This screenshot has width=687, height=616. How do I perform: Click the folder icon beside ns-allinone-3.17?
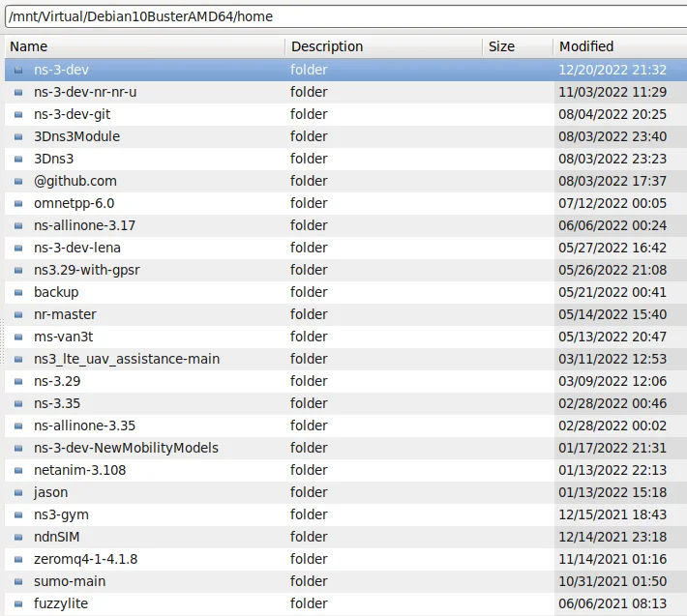coord(18,225)
